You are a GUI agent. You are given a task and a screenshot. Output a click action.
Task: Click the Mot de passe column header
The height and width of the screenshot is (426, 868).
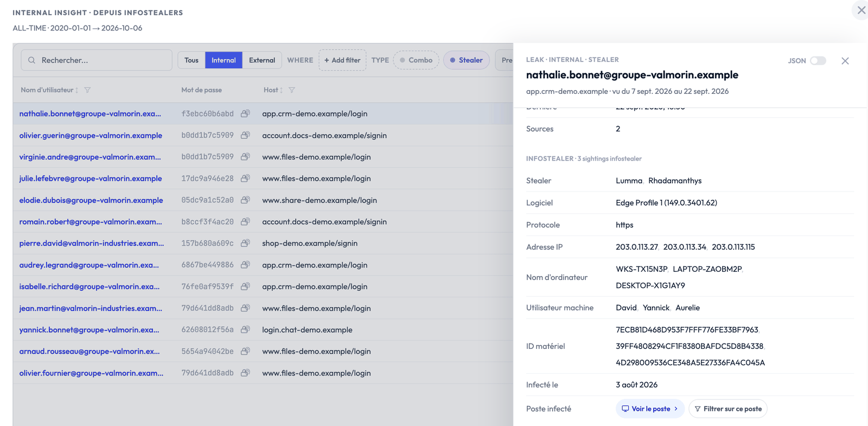click(201, 90)
